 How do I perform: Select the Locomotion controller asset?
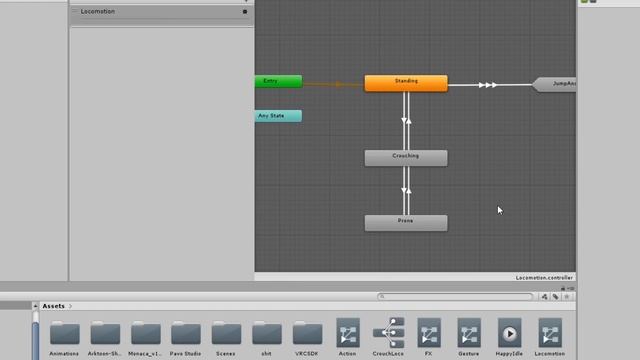coord(550,337)
